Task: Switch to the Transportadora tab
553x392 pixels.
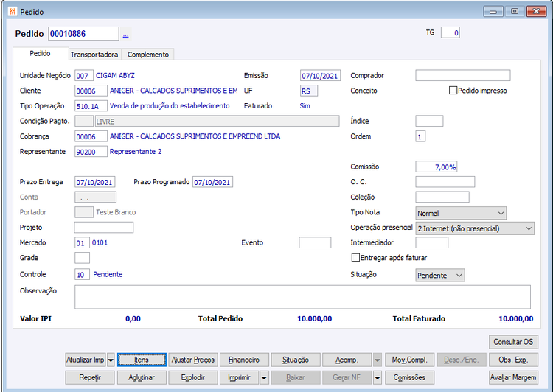Action: 94,55
